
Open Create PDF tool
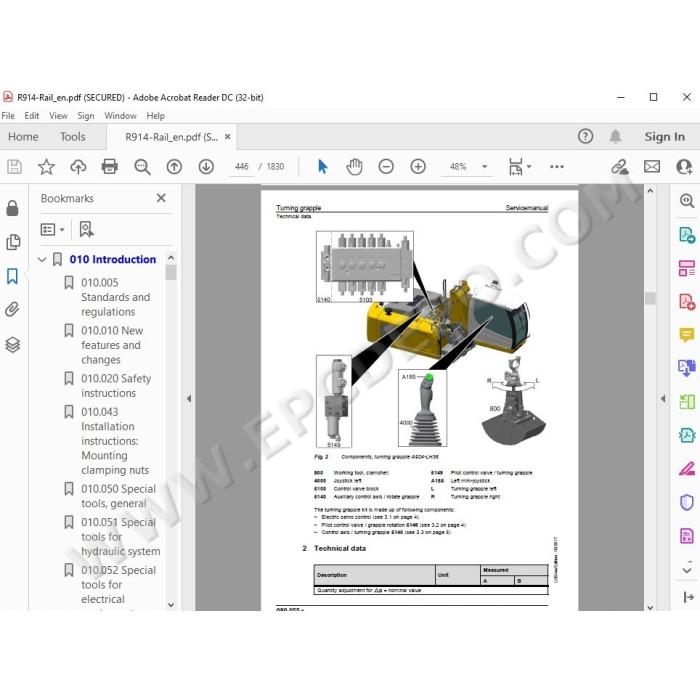[x=687, y=302]
